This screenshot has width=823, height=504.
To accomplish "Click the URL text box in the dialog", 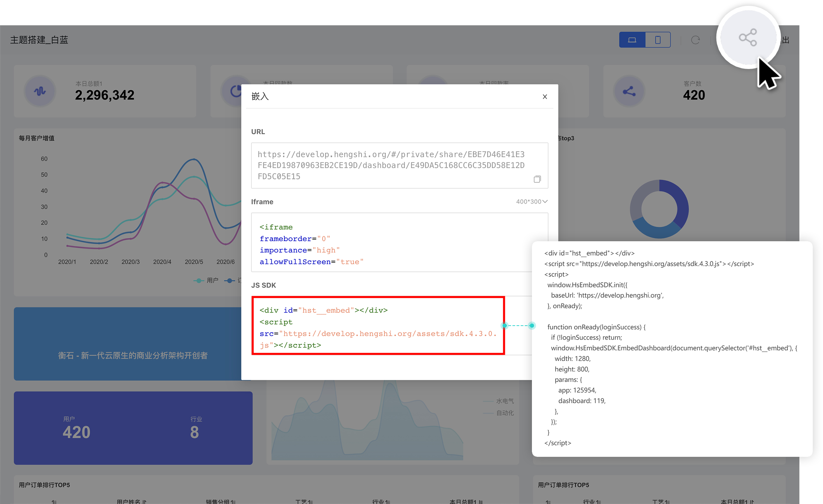I will [399, 165].
